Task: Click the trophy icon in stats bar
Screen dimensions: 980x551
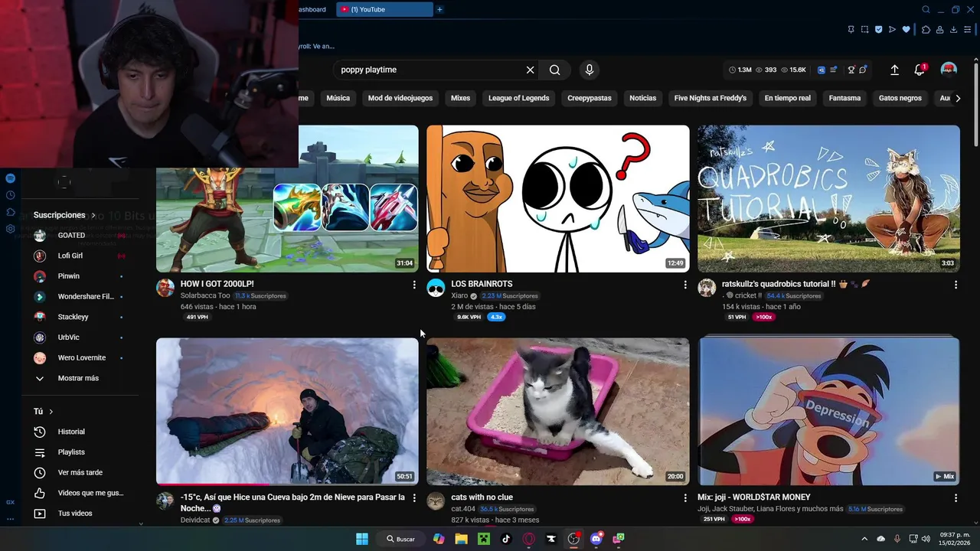Action: (x=851, y=70)
